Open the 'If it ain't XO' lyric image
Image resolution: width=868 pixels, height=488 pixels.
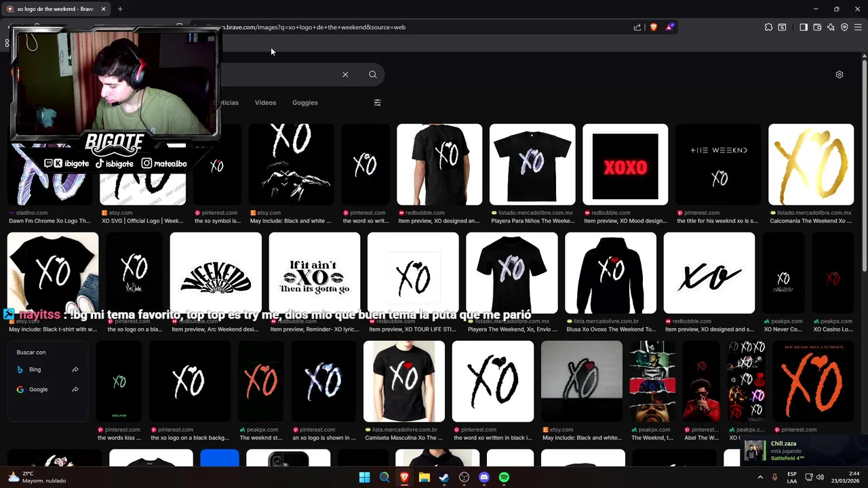pyautogui.click(x=314, y=273)
